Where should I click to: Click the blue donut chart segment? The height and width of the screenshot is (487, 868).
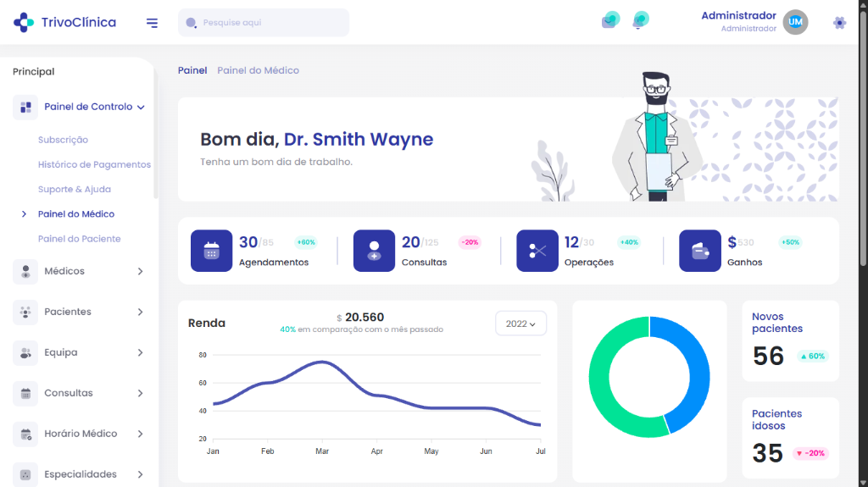(x=698, y=371)
